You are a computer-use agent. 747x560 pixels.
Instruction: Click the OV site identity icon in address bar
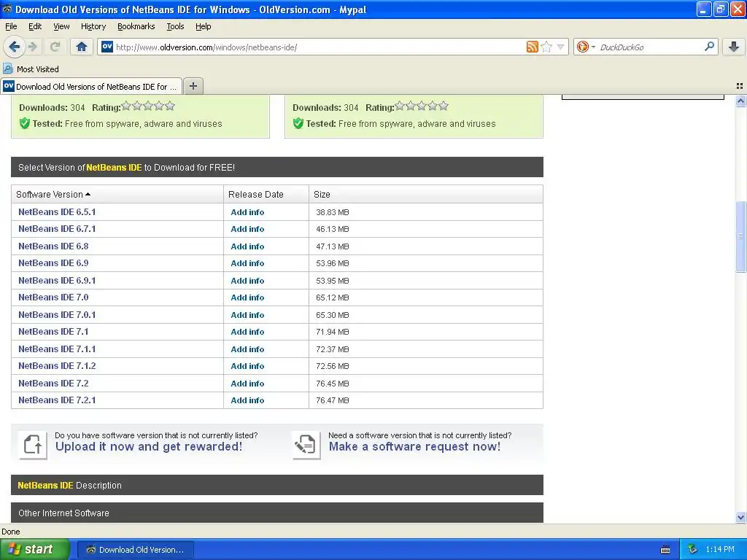pyautogui.click(x=107, y=47)
